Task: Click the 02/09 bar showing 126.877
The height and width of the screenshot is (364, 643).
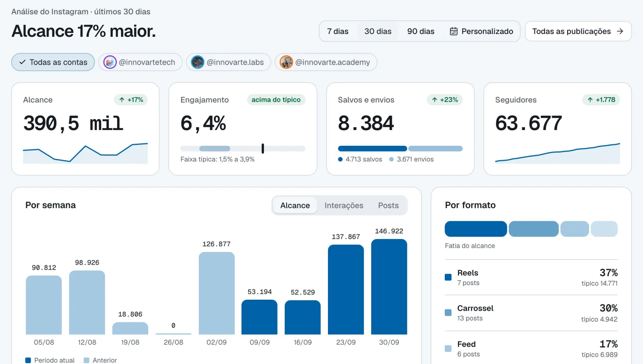Action: [216, 293]
